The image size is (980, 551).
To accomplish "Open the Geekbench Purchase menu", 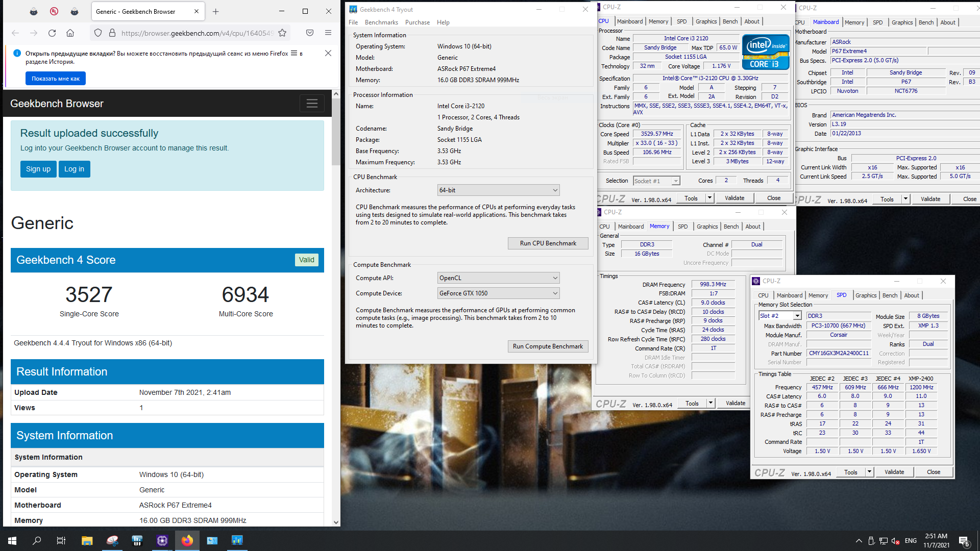I will pyautogui.click(x=418, y=22).
